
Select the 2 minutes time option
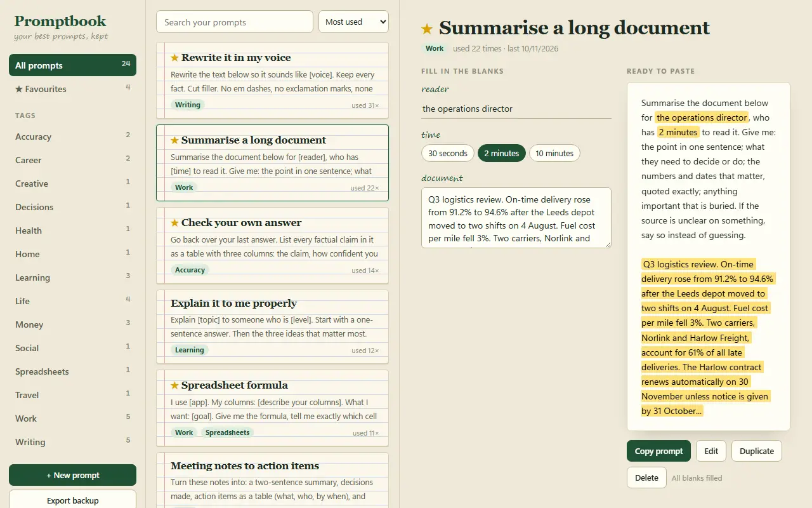502,153
